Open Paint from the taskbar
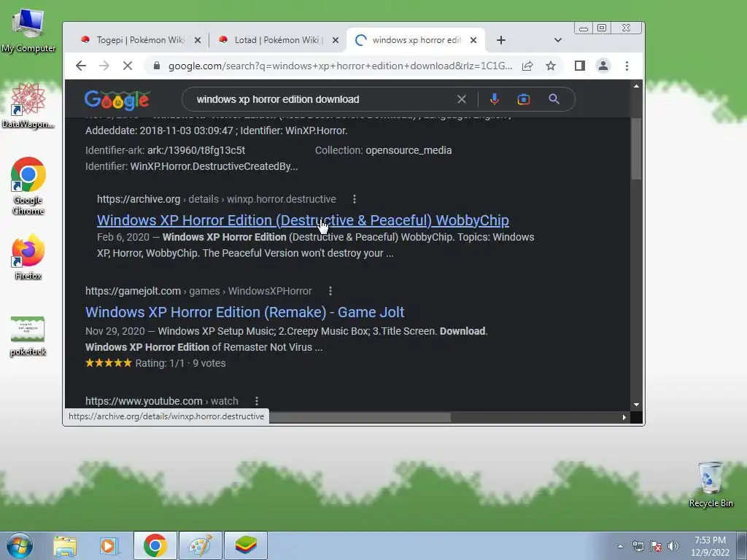 click(200, 545)
